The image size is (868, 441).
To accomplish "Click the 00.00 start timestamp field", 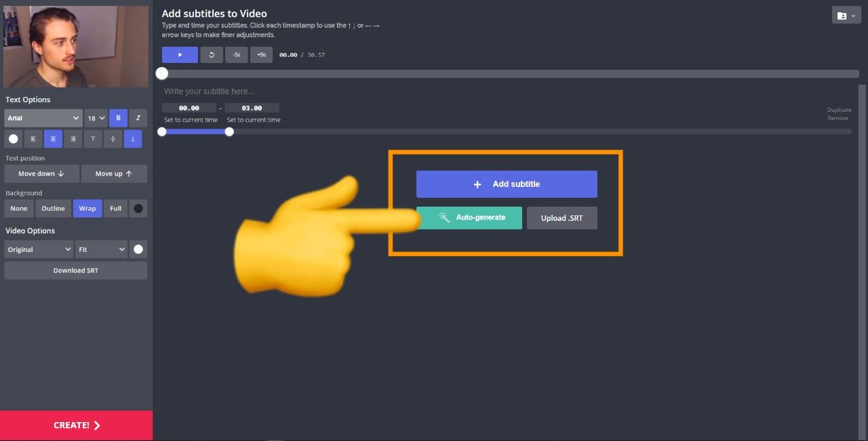I will [x=189, y=108].
